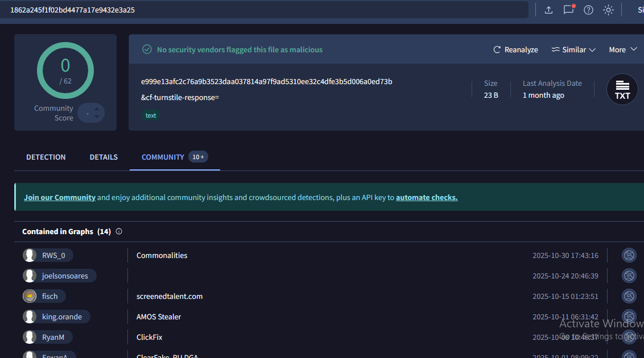The width and height of the screenshot is (644, 358).
Task: Open graph icon for joelsonsoares row
Action: 629,276
